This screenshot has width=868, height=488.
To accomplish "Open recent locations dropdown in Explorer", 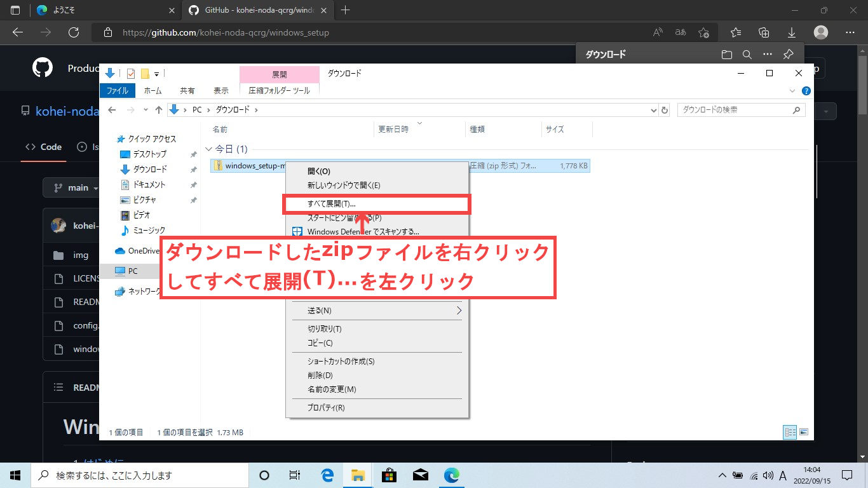I will pos(146,110).
